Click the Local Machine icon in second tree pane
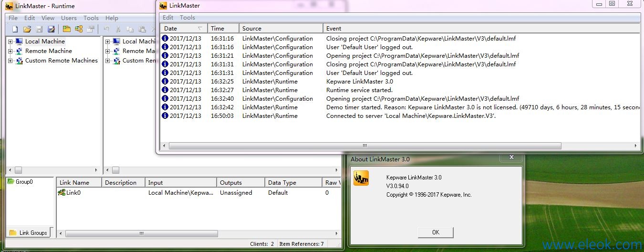This screenshot has width=644, height=252. [116, 42]
